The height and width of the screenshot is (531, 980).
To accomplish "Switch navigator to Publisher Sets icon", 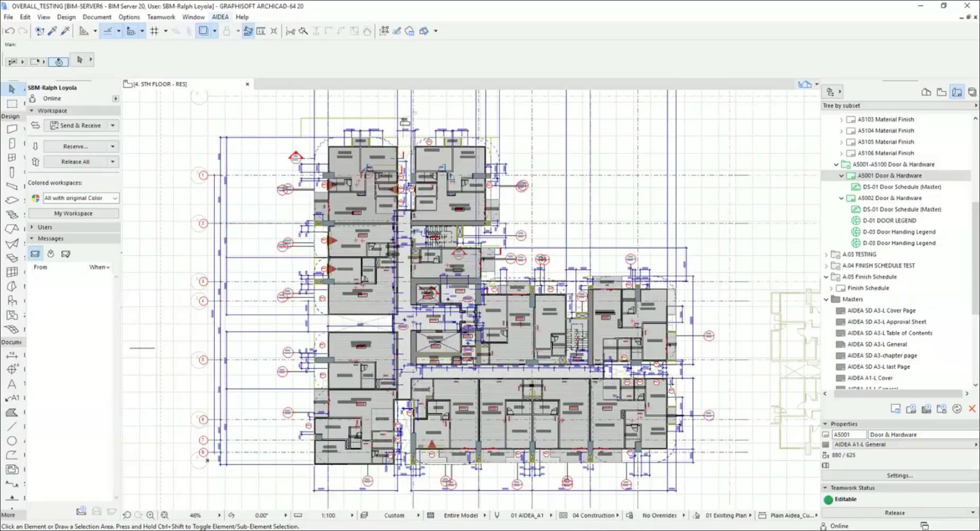I will [x=972, y=92].
